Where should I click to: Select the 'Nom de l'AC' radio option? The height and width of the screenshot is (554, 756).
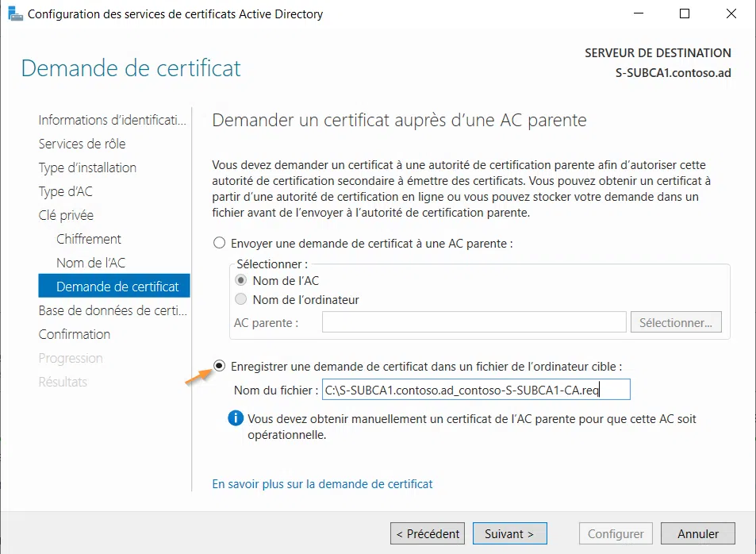(240, 282)
